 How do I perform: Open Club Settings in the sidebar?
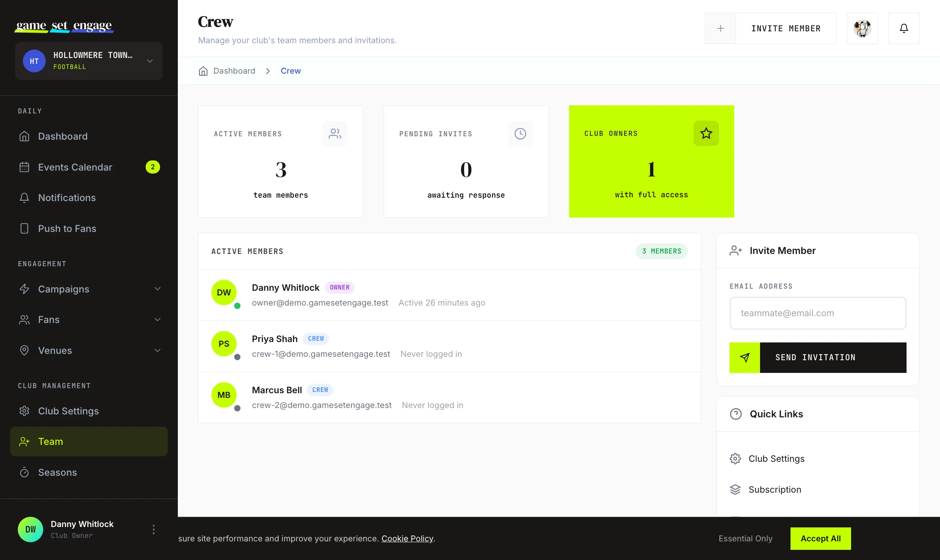pyautogui.click(x=89, y=411)
